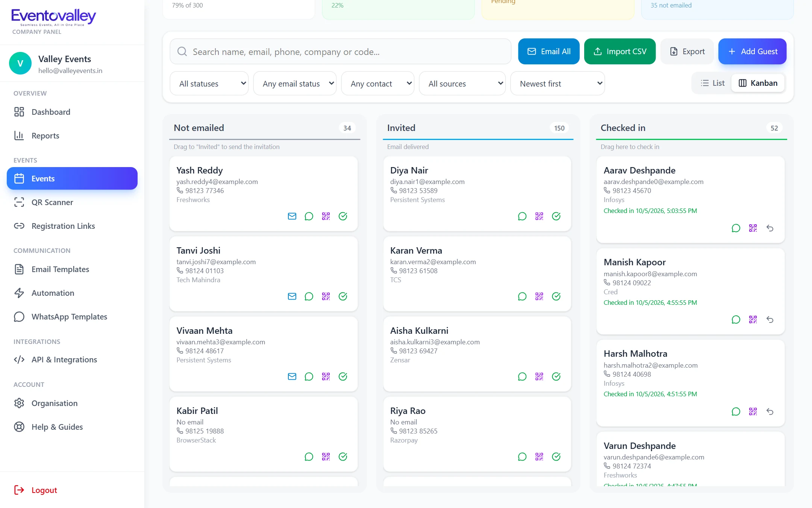Send email to Yash Reddy via envelope icon
Image resolution: width=812 pixels, height=508 pixels.
292,216
